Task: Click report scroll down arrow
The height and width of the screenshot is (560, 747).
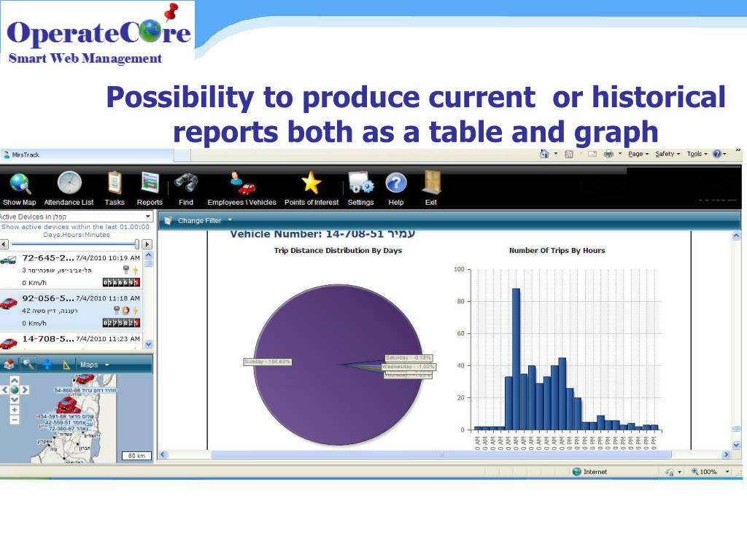Action: coord(736,446)
